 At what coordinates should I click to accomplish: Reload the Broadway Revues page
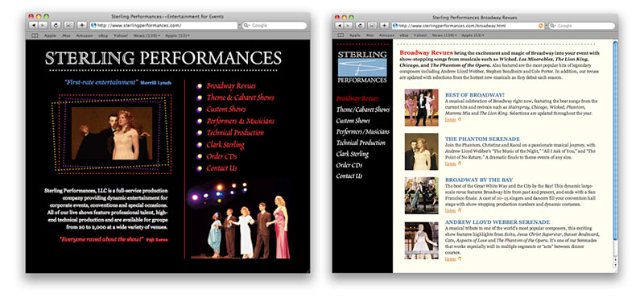click(x=360, y=26)
